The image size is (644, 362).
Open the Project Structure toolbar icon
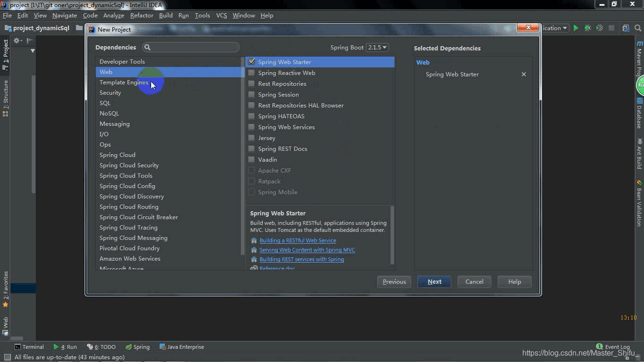[626, 28]
